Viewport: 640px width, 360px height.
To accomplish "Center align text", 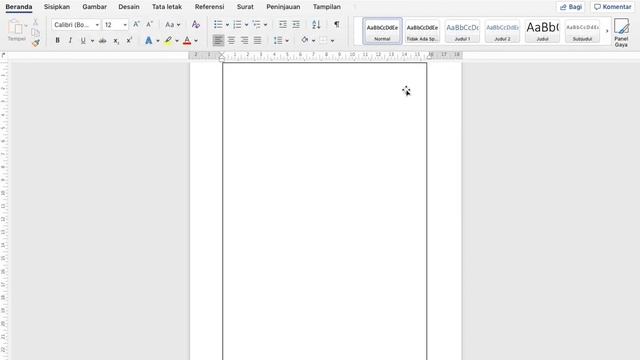I will pyautogui.click(x=231, y=40).
